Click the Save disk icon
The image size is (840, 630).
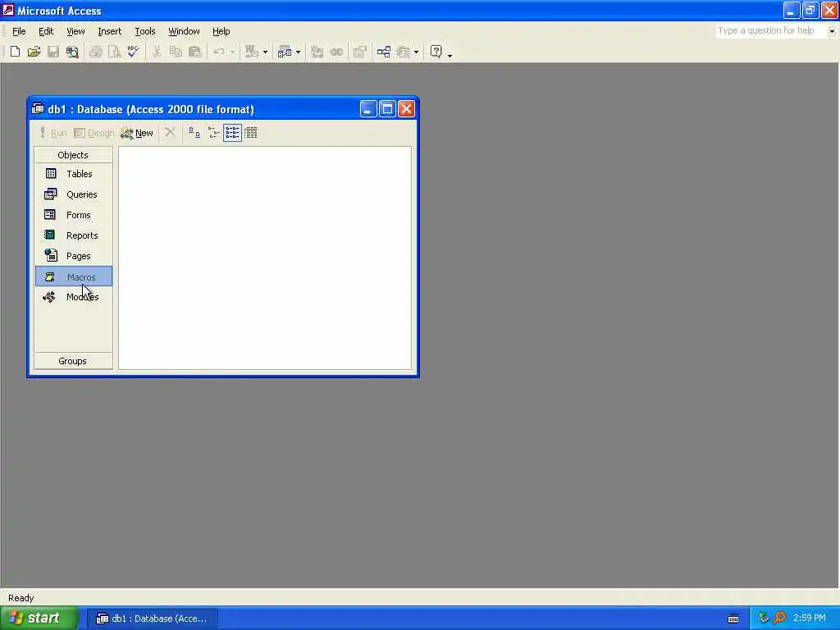pos(53,52)
